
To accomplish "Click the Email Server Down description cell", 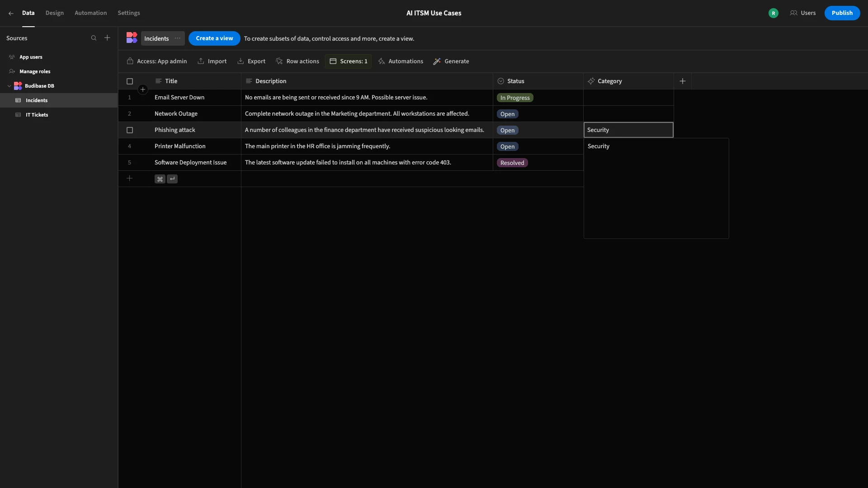I will point(367,98).
